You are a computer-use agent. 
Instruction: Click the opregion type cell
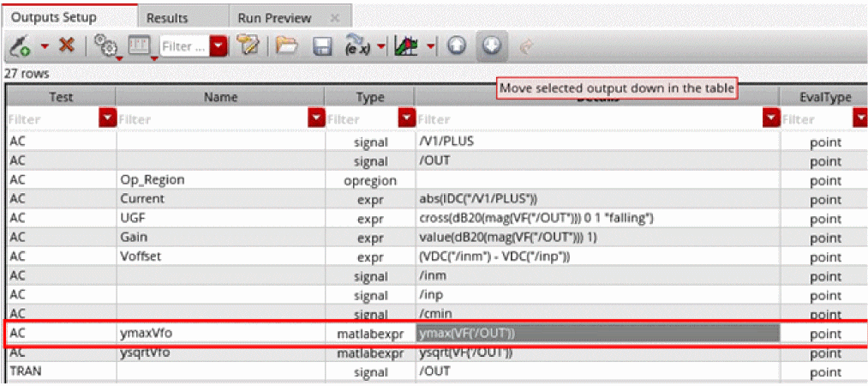click(370, 180)
